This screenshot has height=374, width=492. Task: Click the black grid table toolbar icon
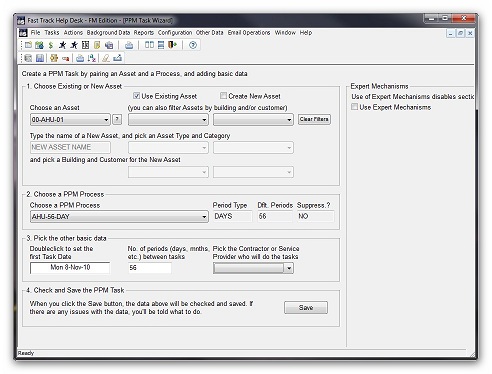tap(85, 45)
